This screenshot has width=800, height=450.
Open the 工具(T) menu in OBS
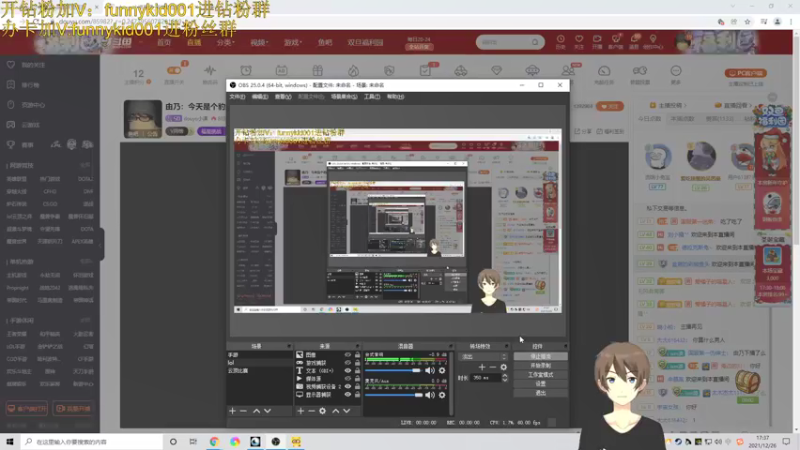[x=371, y=96]
